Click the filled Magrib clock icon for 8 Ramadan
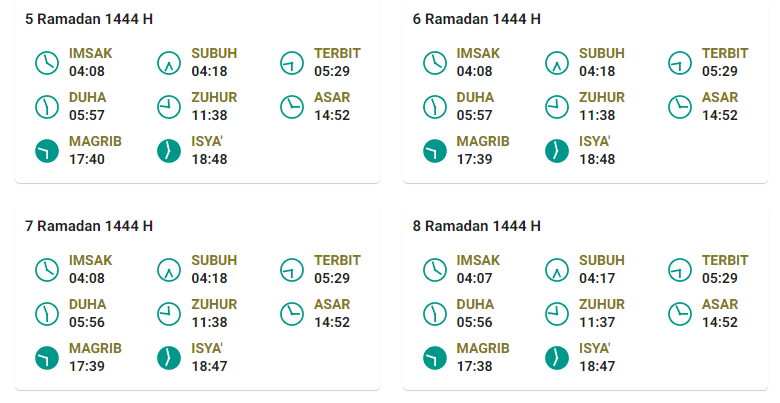 coord(435,358)
